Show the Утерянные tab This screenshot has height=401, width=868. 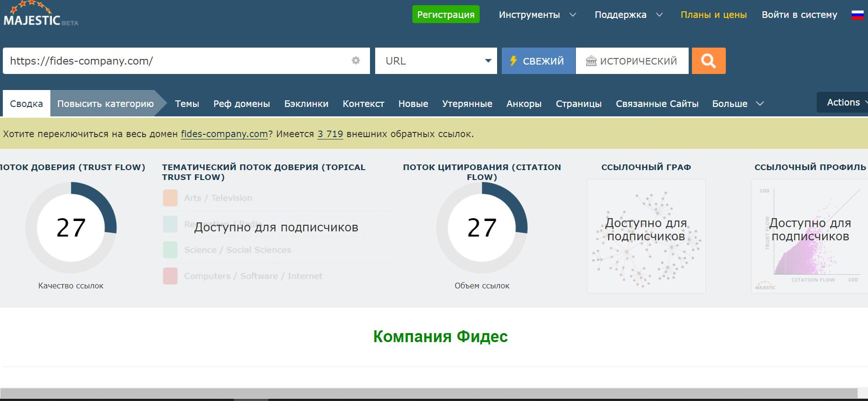467,104
